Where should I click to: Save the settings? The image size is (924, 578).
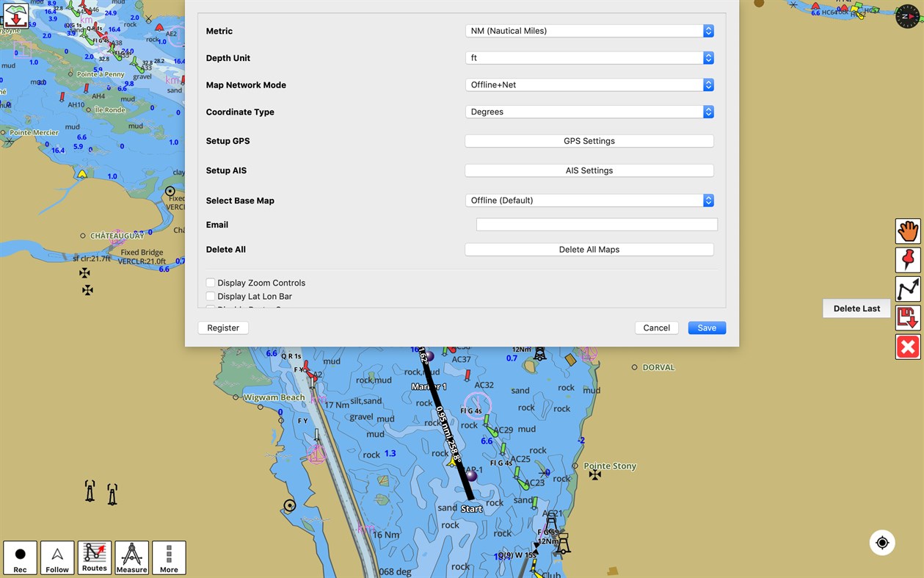click(706, 328)
